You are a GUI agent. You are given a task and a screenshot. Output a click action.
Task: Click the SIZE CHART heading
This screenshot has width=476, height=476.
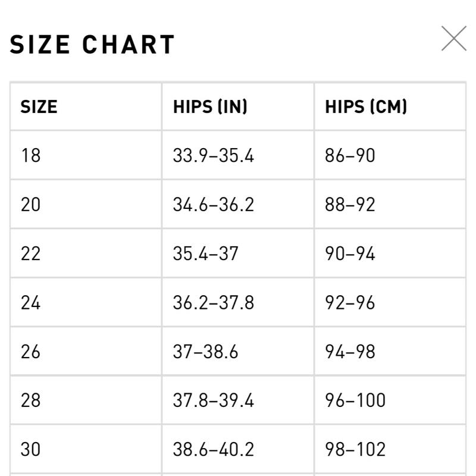pyautogui.click(x=92, y=44)
